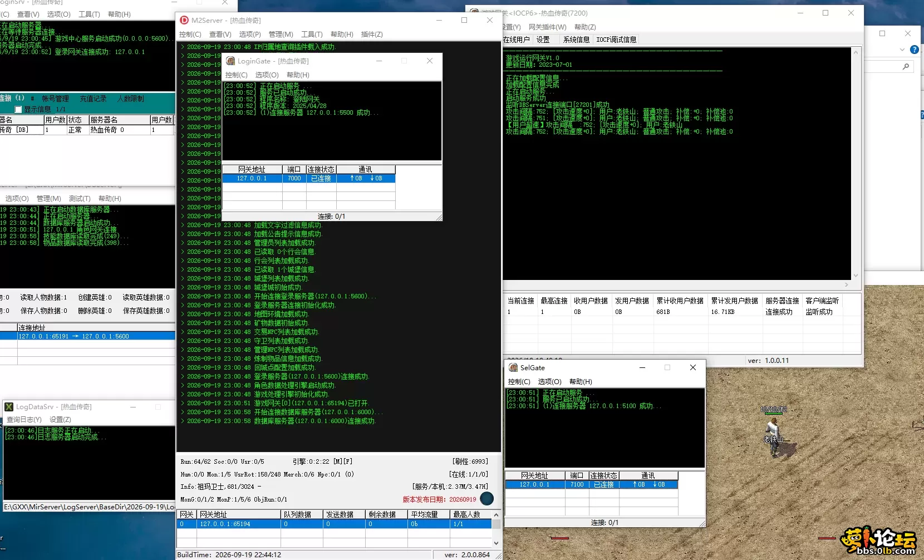Click the SelGate title bar icon
924x560 pixels.
(513, 367)
